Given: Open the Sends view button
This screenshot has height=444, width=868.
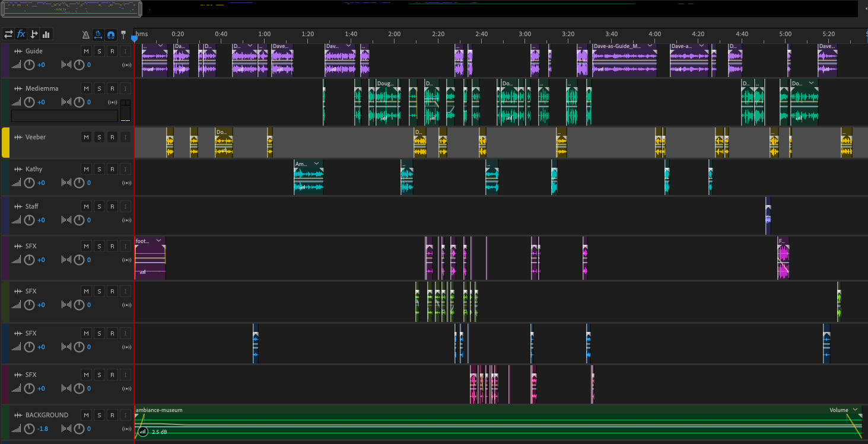Looking at the screenshot, I should point(34,34).
